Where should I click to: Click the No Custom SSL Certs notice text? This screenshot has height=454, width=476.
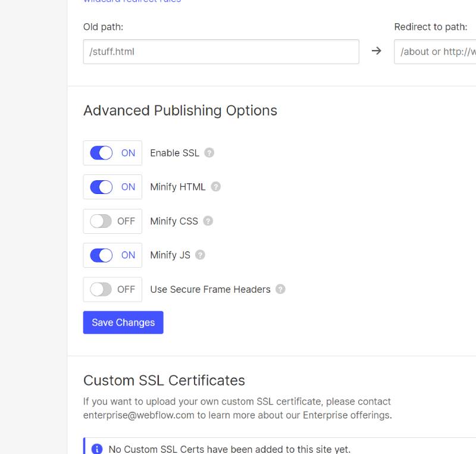click(230, 449)
